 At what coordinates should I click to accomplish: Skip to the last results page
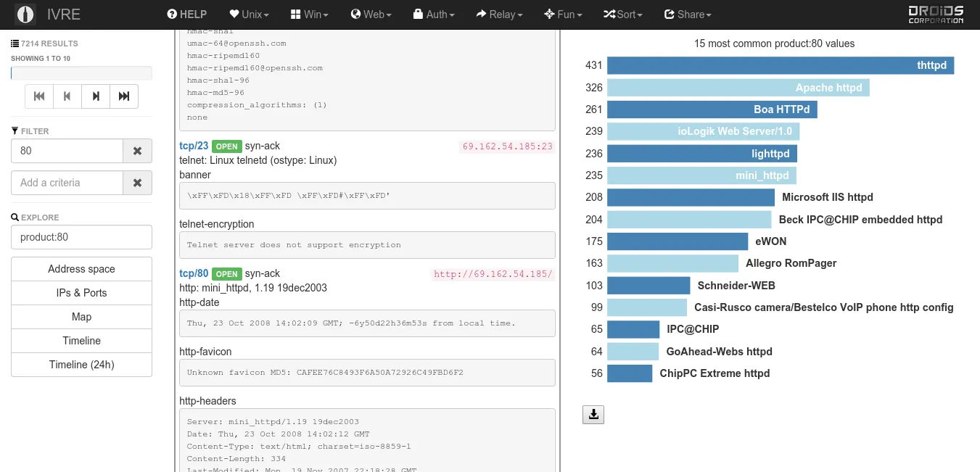[123, 96]
